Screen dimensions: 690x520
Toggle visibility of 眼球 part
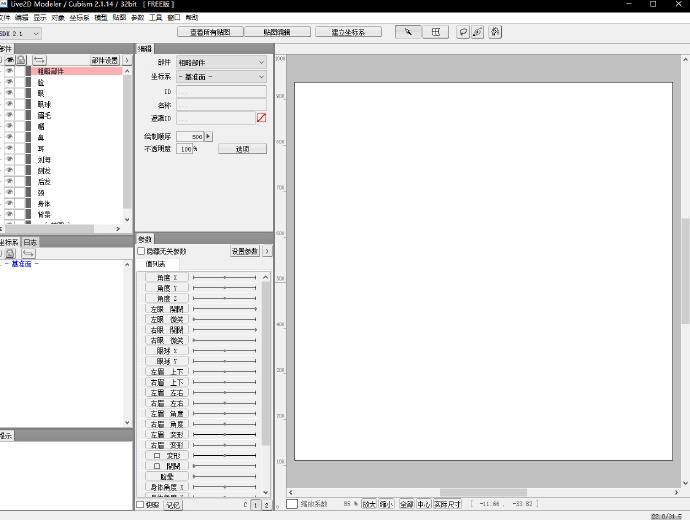[10, 104]
